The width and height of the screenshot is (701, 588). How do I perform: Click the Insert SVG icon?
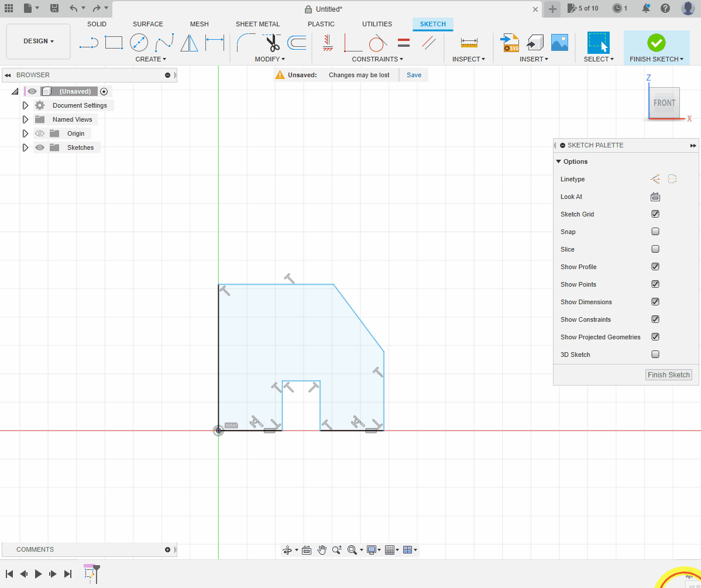(510, 43)
